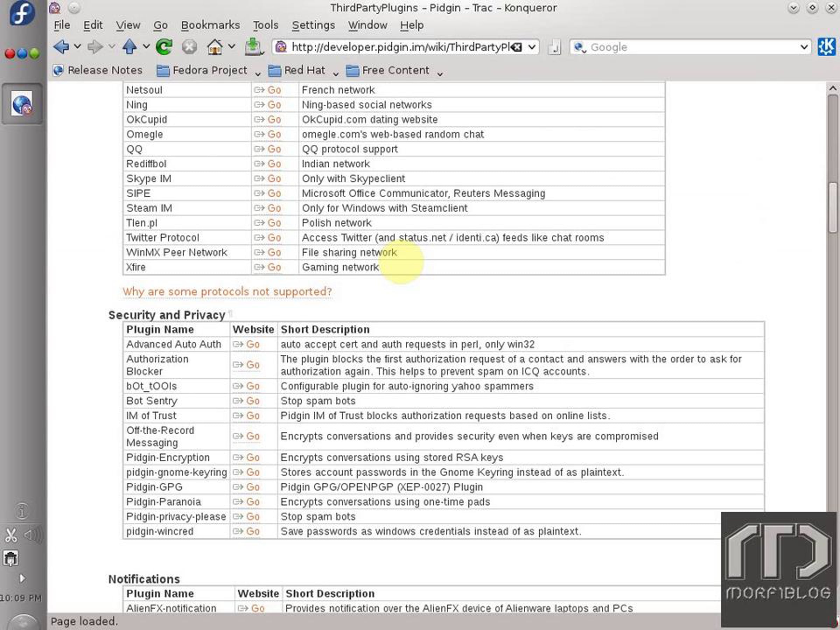Click the Reload page green icon
840x630 pixels.
pyautogui.click(x=164, y=47)
